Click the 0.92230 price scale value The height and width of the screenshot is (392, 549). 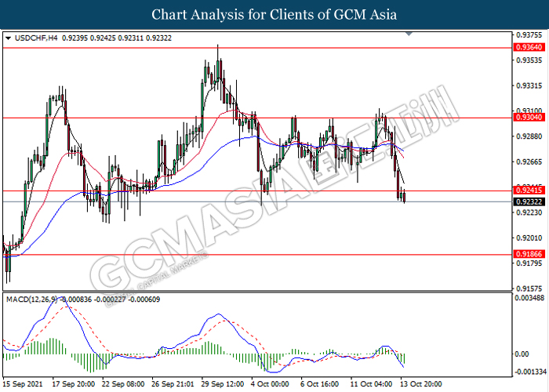coord(529,212)
